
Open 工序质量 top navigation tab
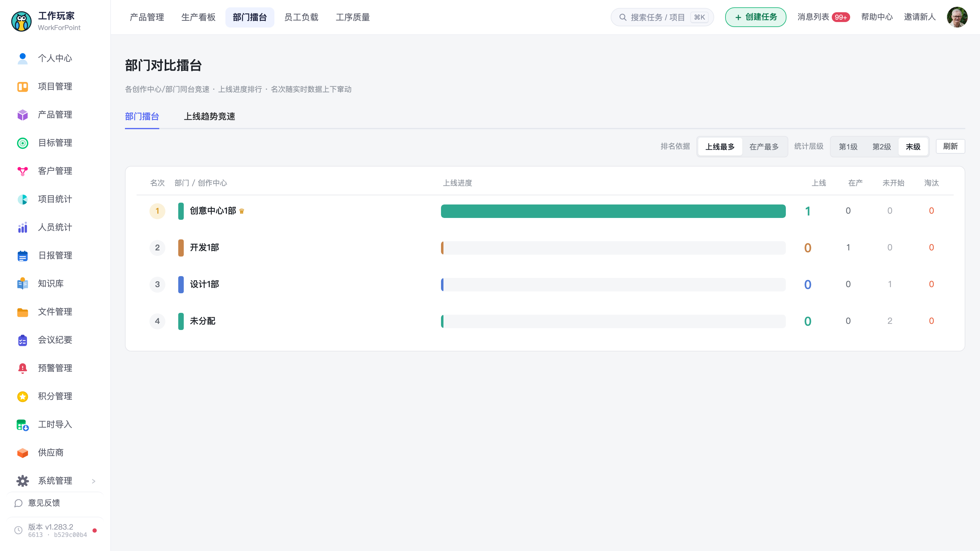pos(353,17)
